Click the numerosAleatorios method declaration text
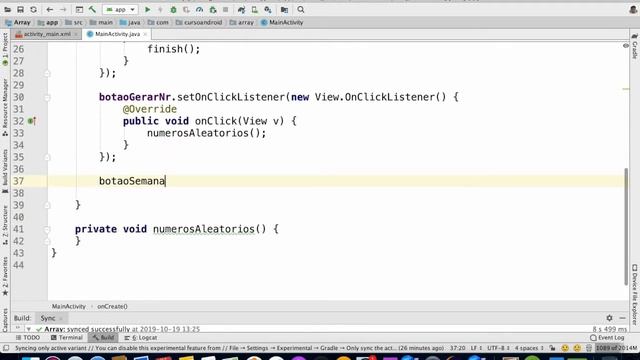Viewport: 640px width, 360px height. click(204, 229)
